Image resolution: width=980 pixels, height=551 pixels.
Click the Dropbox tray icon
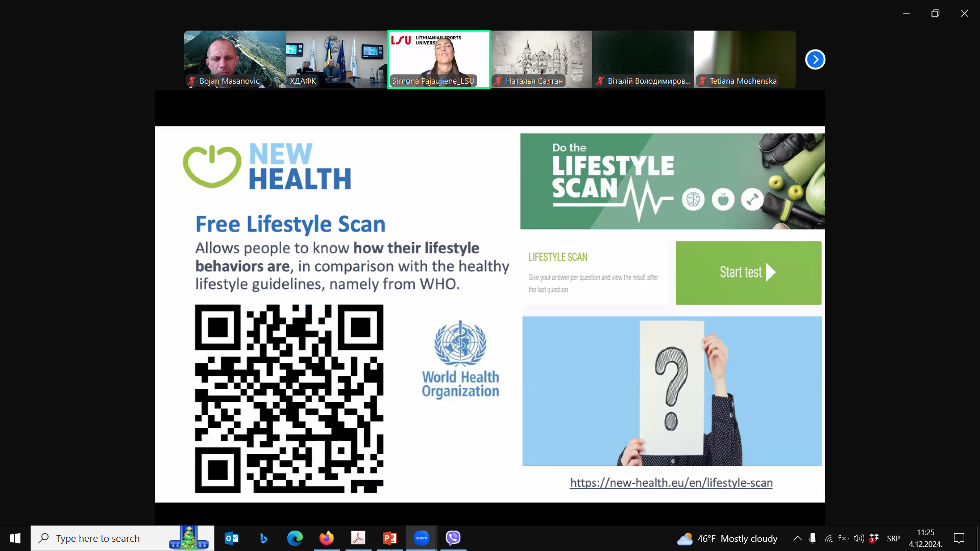[x=874, y=538]
